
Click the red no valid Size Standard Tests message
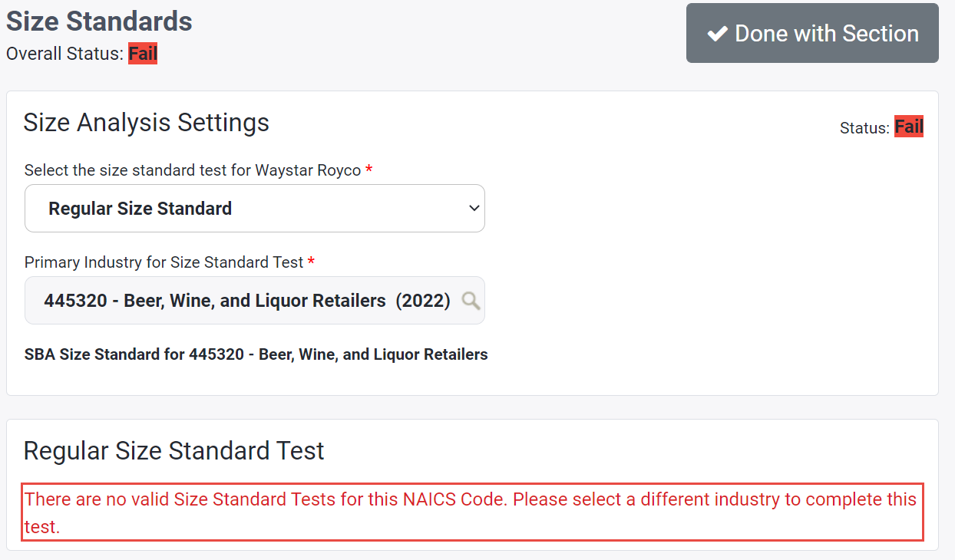coord(471,512)
